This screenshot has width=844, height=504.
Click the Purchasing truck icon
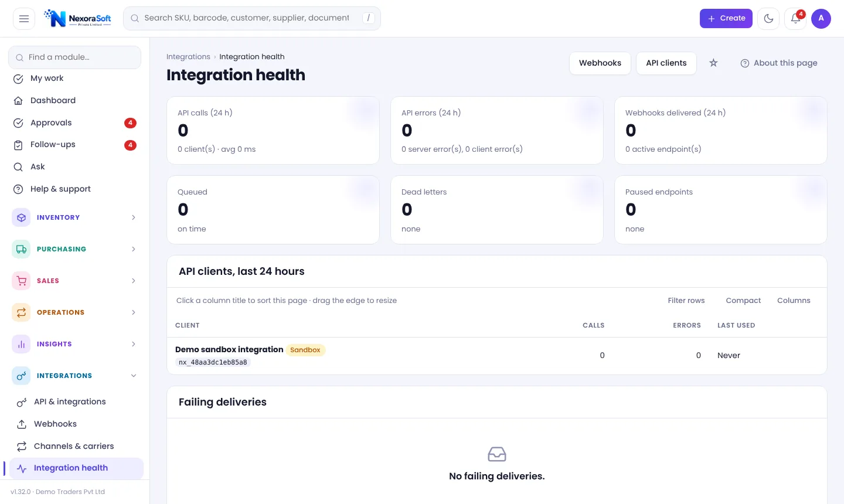click(x=21, y=249)
